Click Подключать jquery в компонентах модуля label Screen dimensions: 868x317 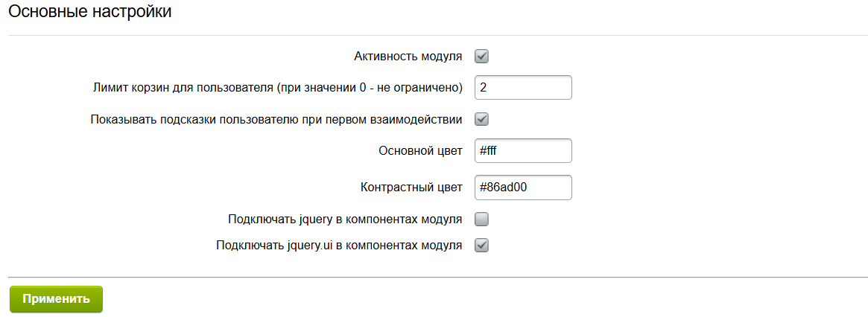tap(345, 220)
